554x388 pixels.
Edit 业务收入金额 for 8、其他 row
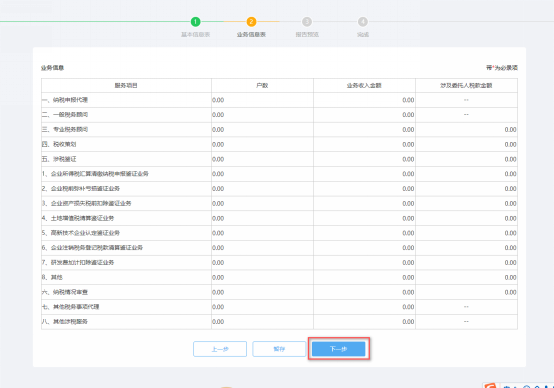(x=364, y=277)
